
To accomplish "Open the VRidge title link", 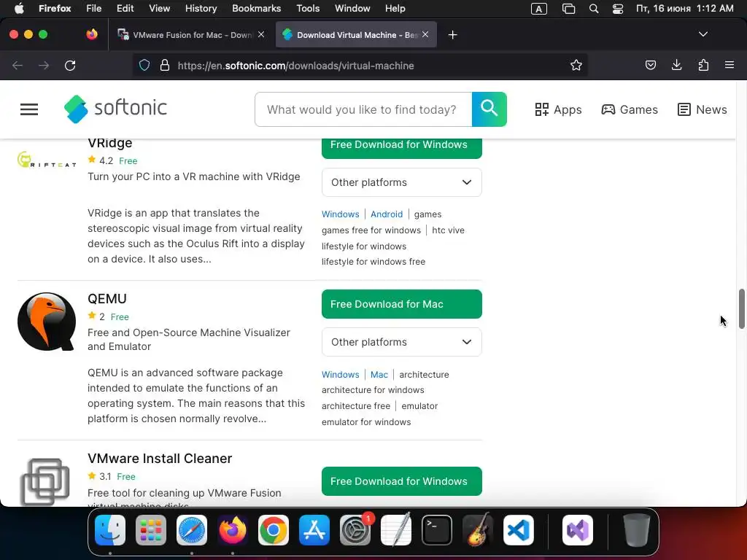I will [110, 144].
